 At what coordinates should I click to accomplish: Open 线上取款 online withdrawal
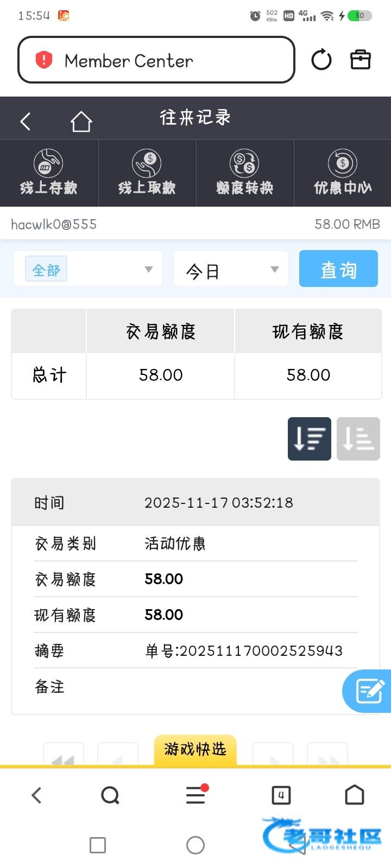[147, 173]
